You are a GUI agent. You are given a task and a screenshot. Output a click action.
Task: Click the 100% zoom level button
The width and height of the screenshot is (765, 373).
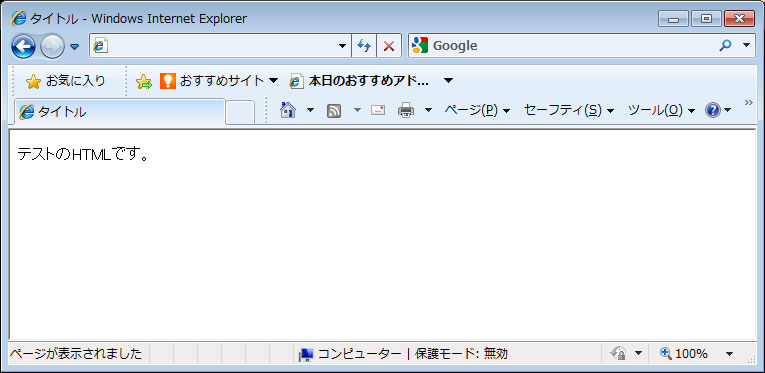point(684,353)
